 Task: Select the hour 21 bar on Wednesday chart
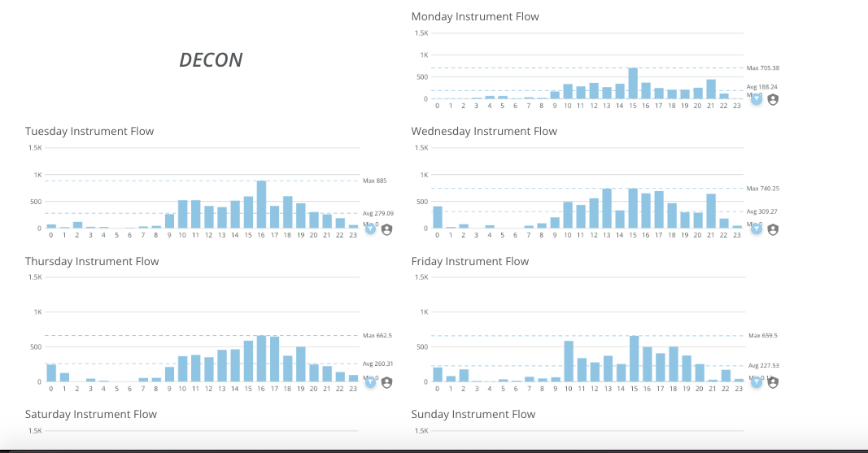(x=711, y=211)
